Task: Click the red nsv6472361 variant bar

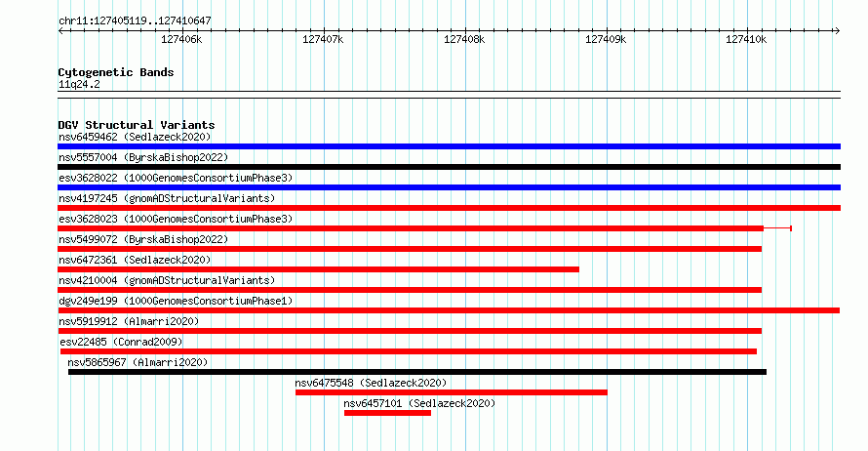Action: coord(318,269)
